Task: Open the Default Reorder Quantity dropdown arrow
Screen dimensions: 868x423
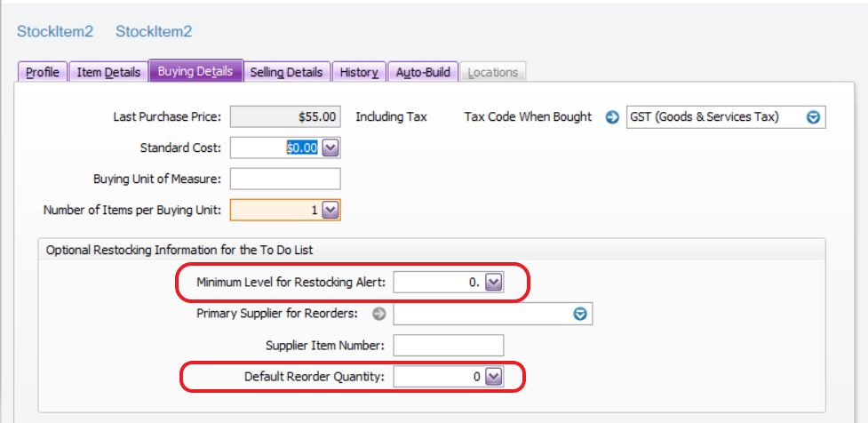Action: (494, 377)
